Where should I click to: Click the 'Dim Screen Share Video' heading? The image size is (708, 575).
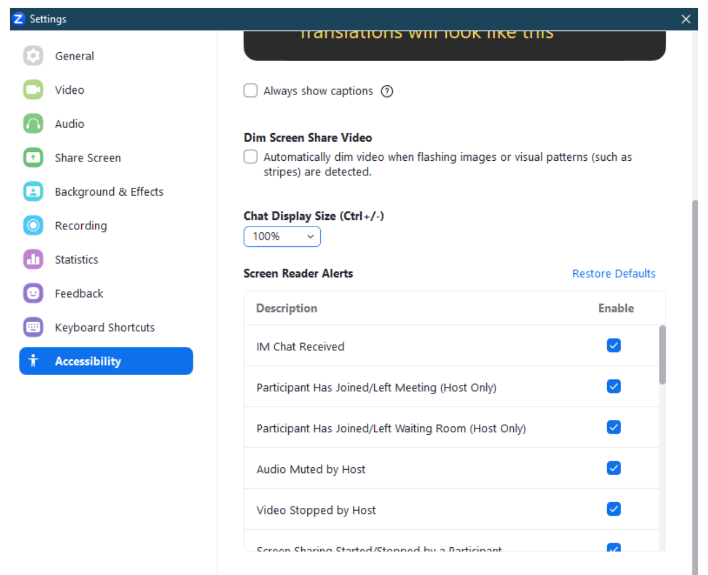[x=308, y=138]
